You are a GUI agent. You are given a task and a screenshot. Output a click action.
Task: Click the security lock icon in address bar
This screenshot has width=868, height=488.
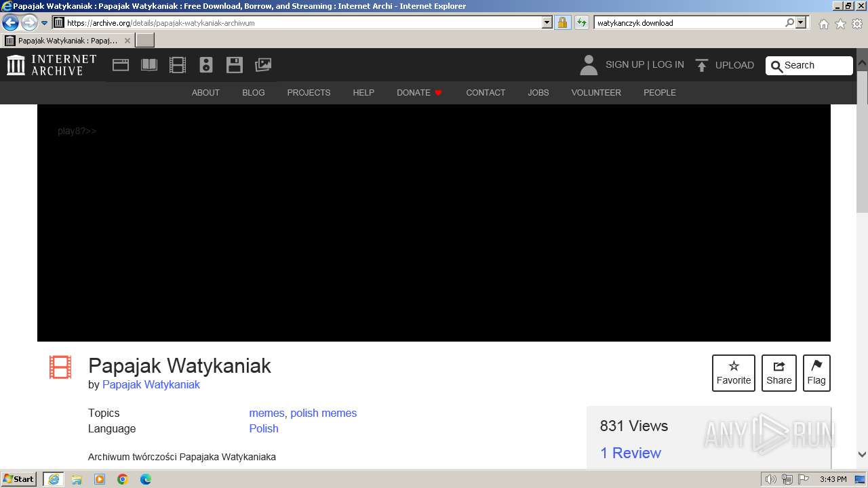[562, 22]
